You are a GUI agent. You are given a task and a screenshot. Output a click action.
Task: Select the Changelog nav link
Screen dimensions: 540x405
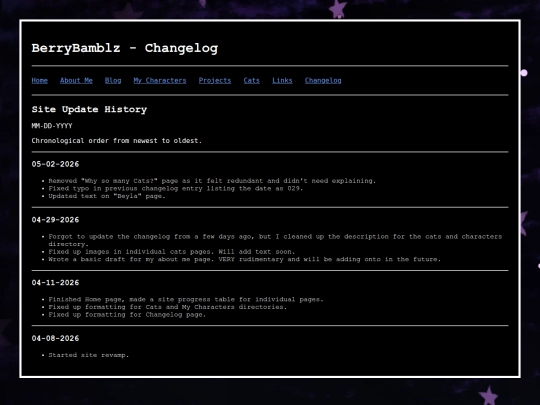(323, 81)
